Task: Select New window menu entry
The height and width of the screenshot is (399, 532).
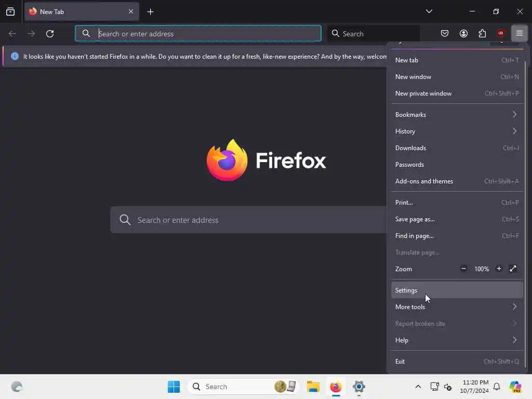Action: [x=457, y=77]
